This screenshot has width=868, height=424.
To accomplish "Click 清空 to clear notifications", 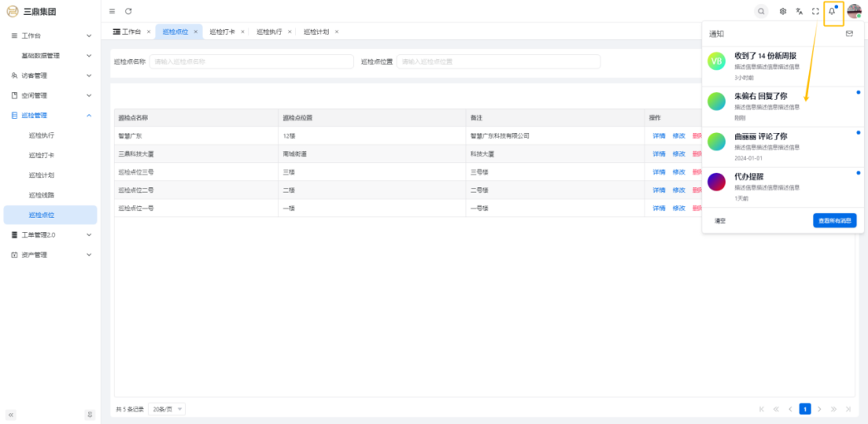I will [720, 221].
